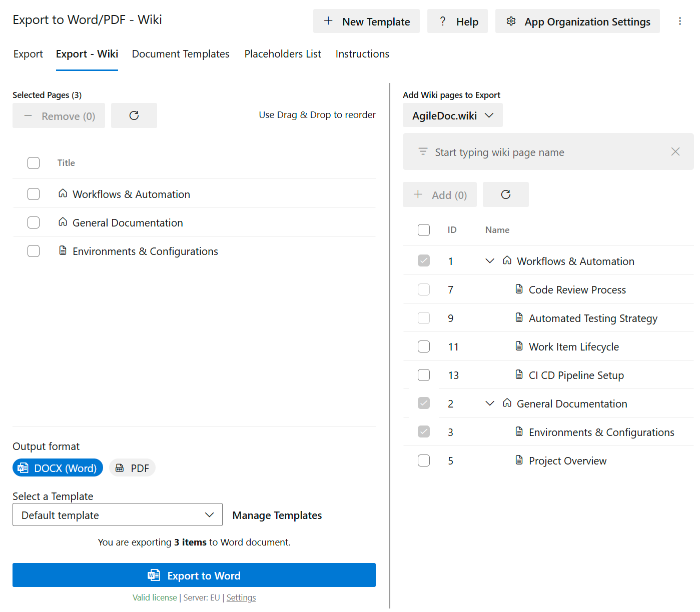Click page icon beside Environments & Configurations in wiki tree
The image size is (700, 612).
click(519, 431)
